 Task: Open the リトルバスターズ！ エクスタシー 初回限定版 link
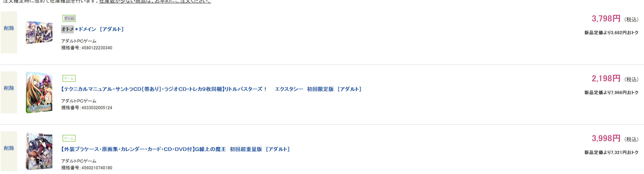[x=211, y=89]
